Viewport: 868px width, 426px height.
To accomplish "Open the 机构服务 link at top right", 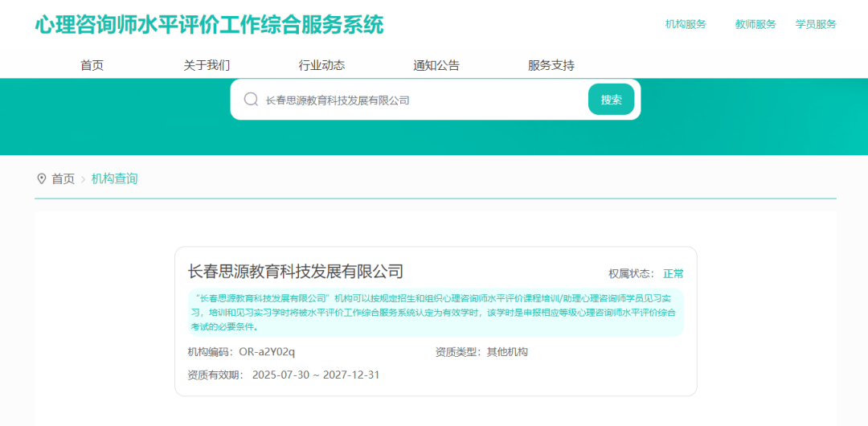I will point(686,24).
